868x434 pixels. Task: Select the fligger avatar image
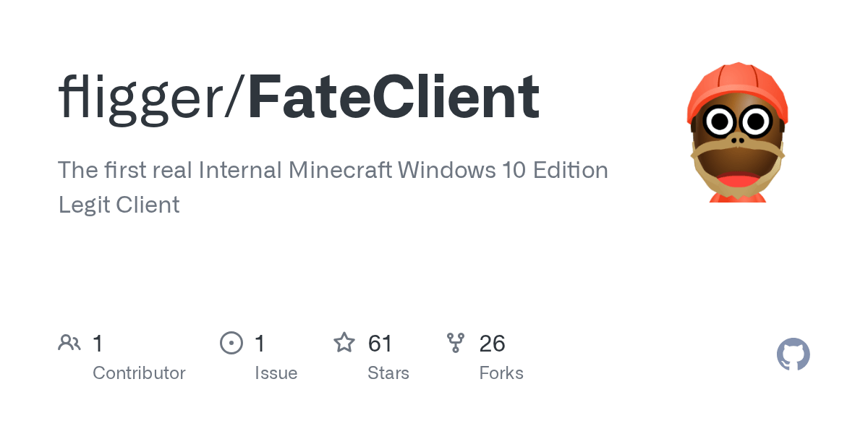tap(737, 132)
